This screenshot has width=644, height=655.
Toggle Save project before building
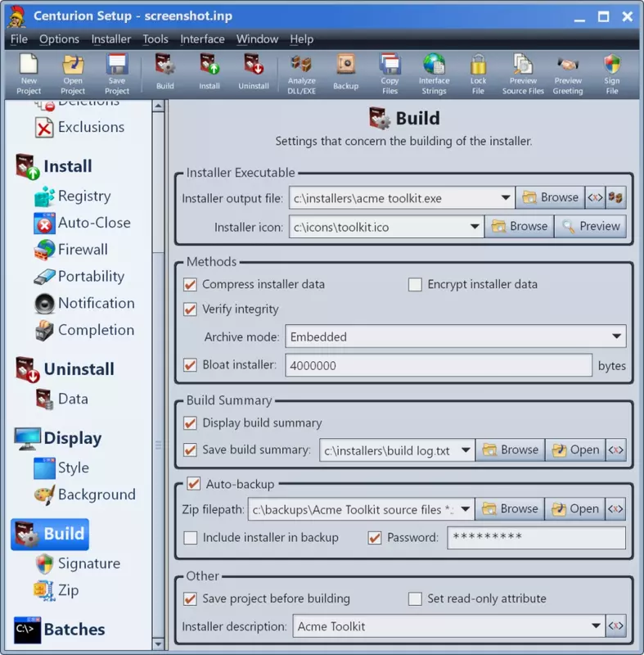(x=191, y=599)
